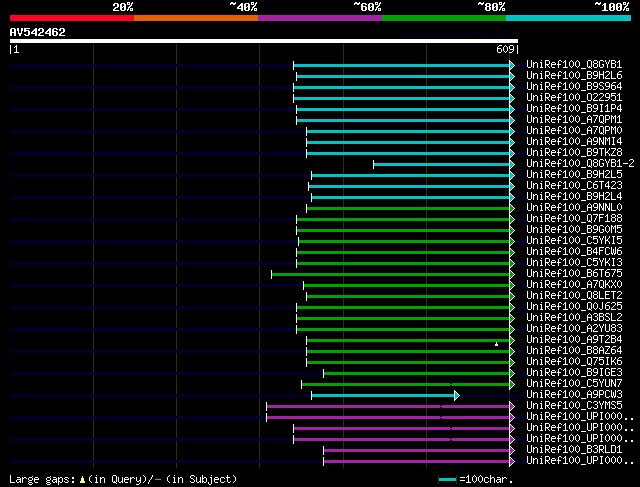Select the UniRef100_B9TKZ8 label

click(x=574, y=153)
